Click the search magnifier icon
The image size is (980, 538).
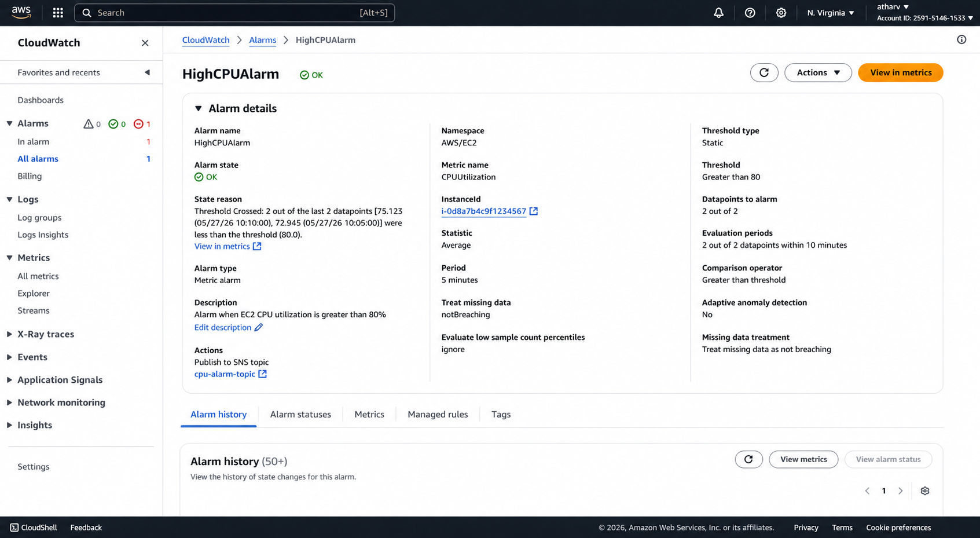tap(87, 13)
